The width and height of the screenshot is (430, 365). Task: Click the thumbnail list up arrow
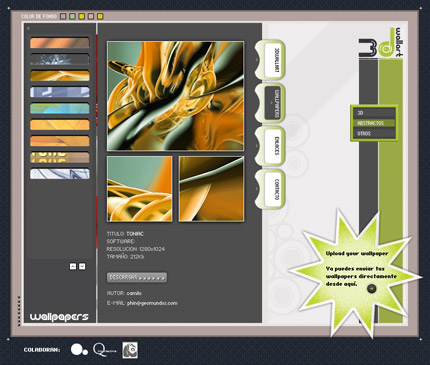point(73,266)
